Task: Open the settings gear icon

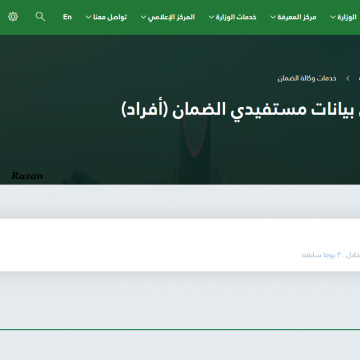Action: pyautogui.click(x=13, y=16)
